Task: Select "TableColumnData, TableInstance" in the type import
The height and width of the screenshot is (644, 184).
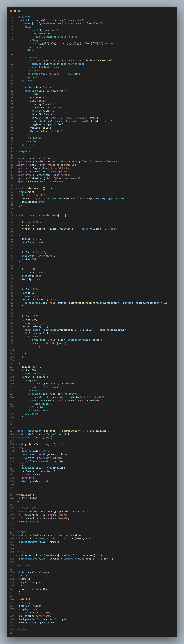Action: (56, 162)
